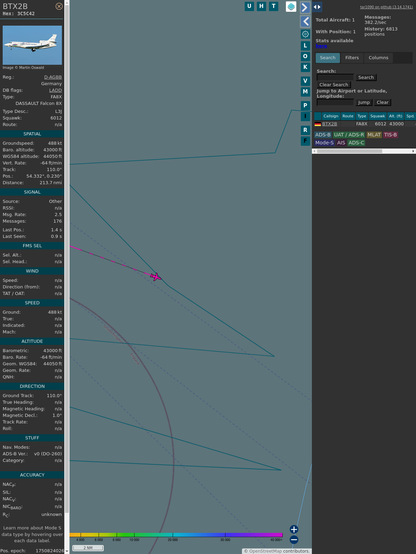The width and height of the screenshot is (416, 554).
Task: Click the left-arrow sidebar collapse button
Action: (x=305, y=22)
